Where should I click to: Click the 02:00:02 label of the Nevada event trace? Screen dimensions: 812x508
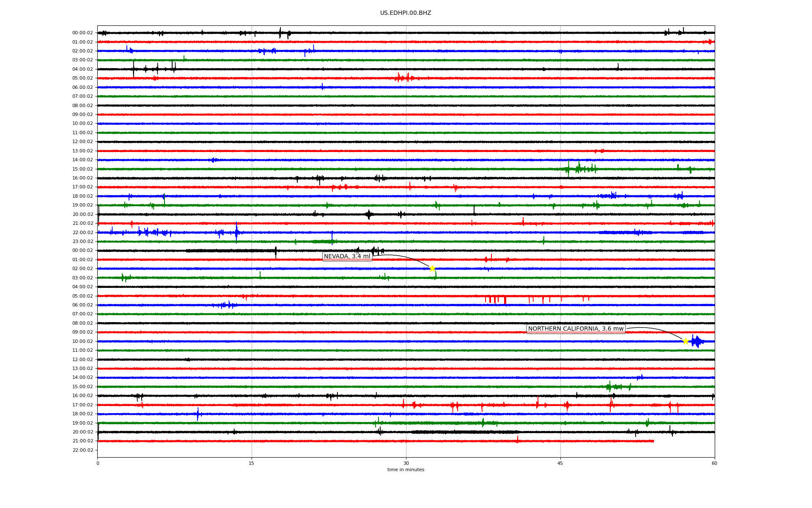(x=82, y=269)
